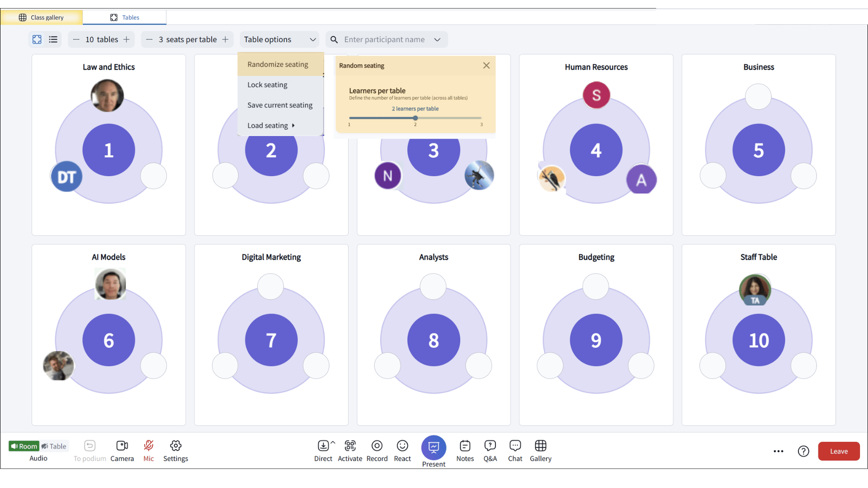
Task: Click the learners per table slider handle
Action: (x=415, y=118)
